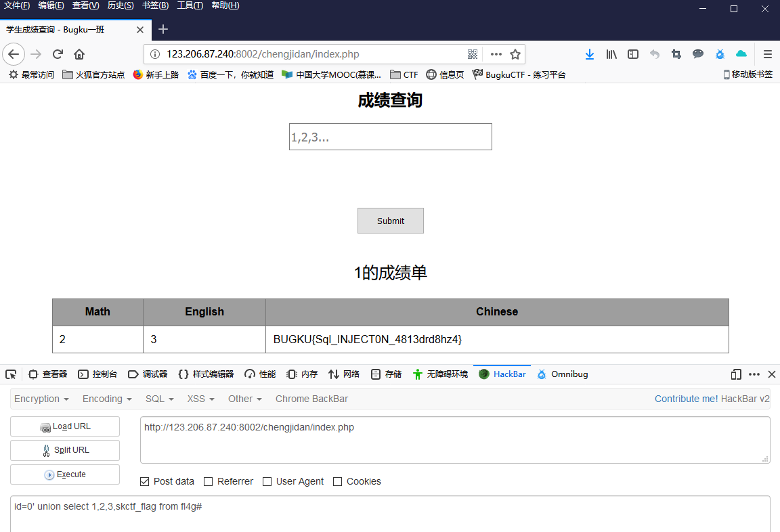Click the Execute button in HackBar
Image resolution: width=780 pixels, height=532 pixels.
pos(64,474)
